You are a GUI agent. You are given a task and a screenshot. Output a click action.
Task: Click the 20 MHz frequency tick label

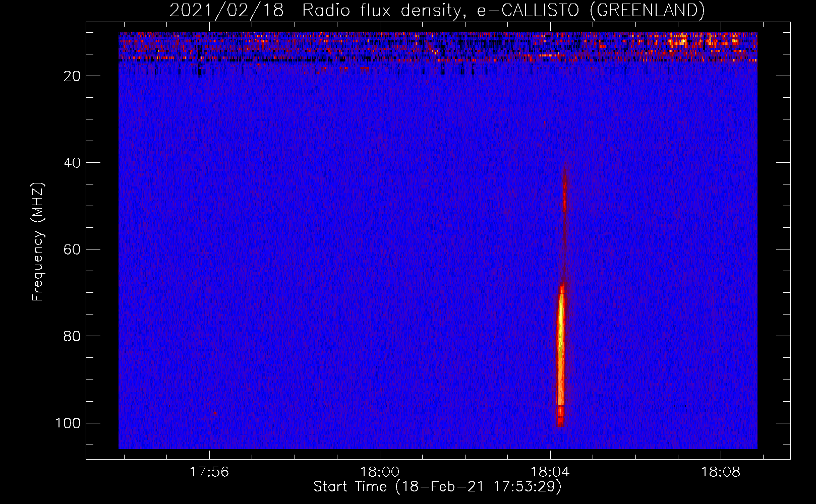73,76
